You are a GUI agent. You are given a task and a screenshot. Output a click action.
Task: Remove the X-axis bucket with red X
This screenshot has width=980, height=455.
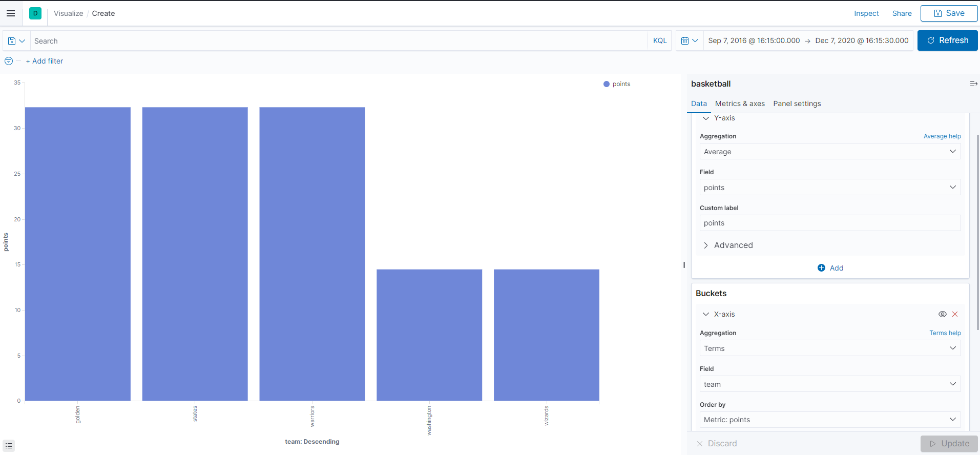click(955, 314)
